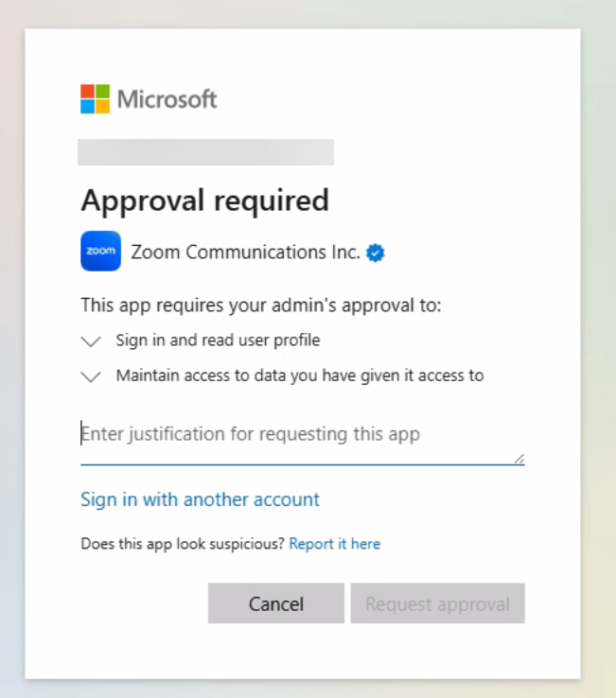Viewport: 616px width, 698px height.
Task: Click the "Approval required" heading
Action: point(204,201)
